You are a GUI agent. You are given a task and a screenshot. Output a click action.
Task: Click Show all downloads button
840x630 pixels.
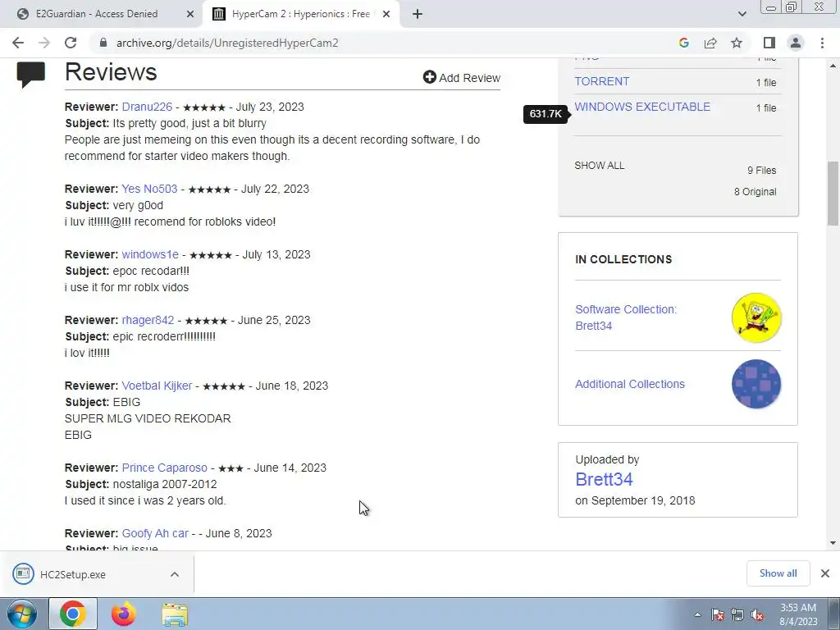pos(778,573)
